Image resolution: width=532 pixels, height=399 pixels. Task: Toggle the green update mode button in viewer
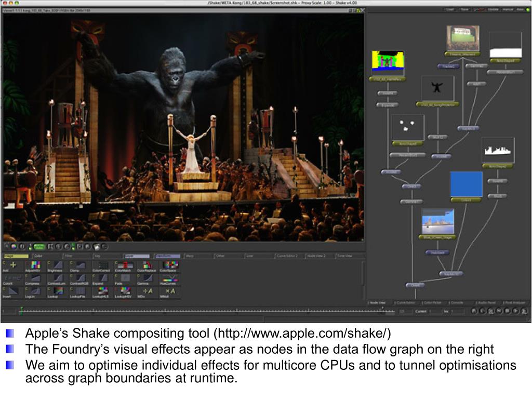39,247
